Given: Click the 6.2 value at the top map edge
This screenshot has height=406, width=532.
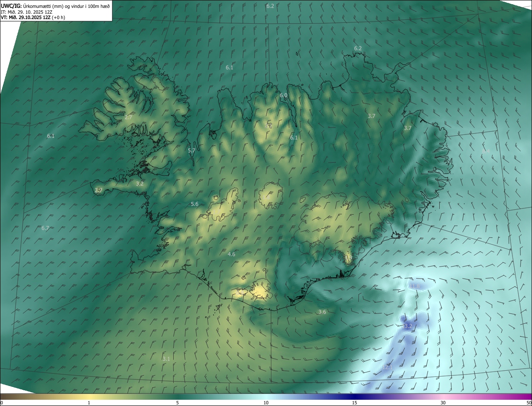Looking at the screenshot, I should 270,6.
